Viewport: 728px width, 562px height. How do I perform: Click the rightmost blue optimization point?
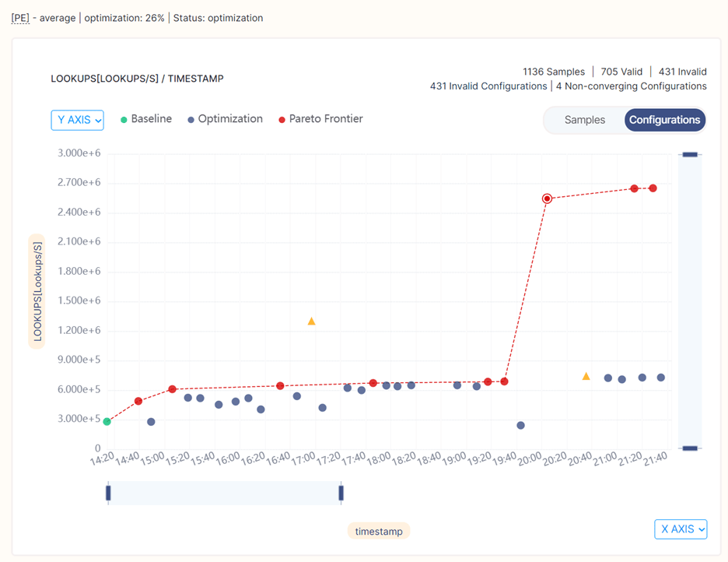pos(660,378)
